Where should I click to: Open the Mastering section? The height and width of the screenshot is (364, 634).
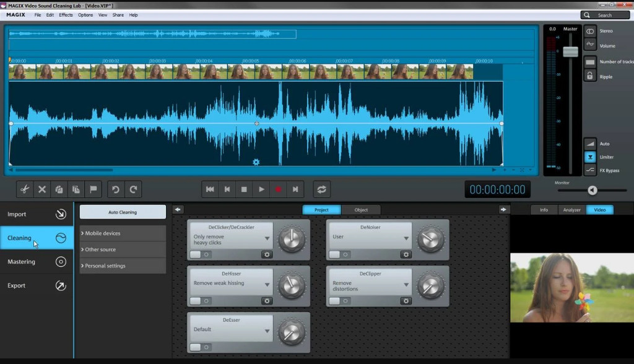pos(37,262)
